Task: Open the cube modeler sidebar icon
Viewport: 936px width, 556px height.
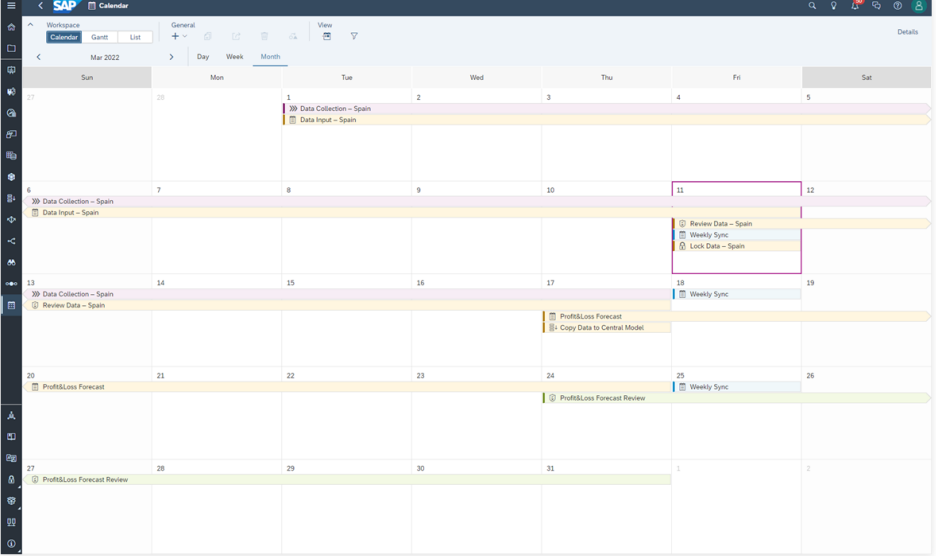Action: point(11,177)
